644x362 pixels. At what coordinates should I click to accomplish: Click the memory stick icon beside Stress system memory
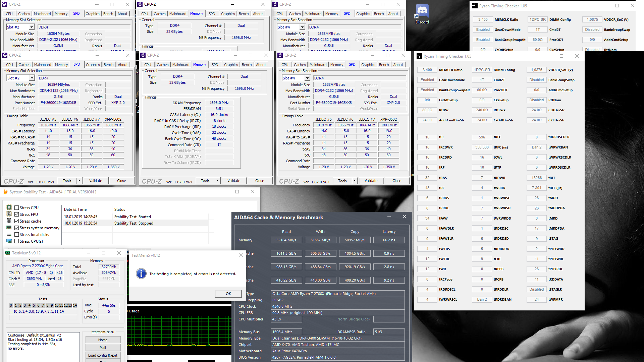9,228
